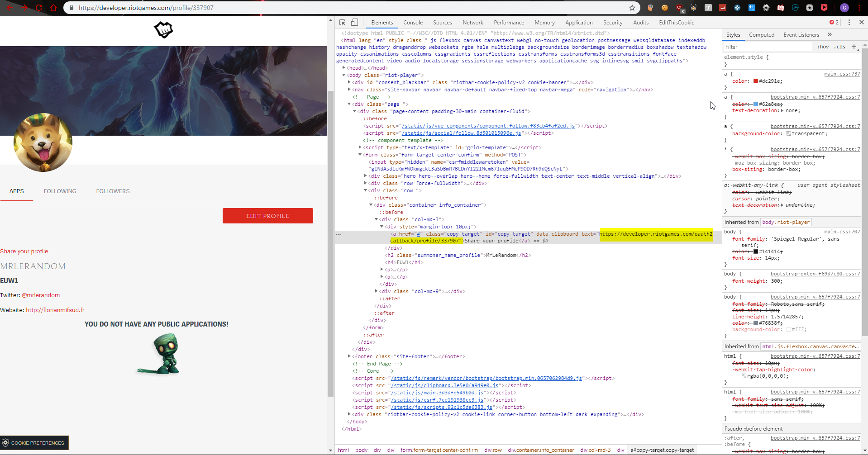Click the bookmark star in the address bar

tap(633, 8)
